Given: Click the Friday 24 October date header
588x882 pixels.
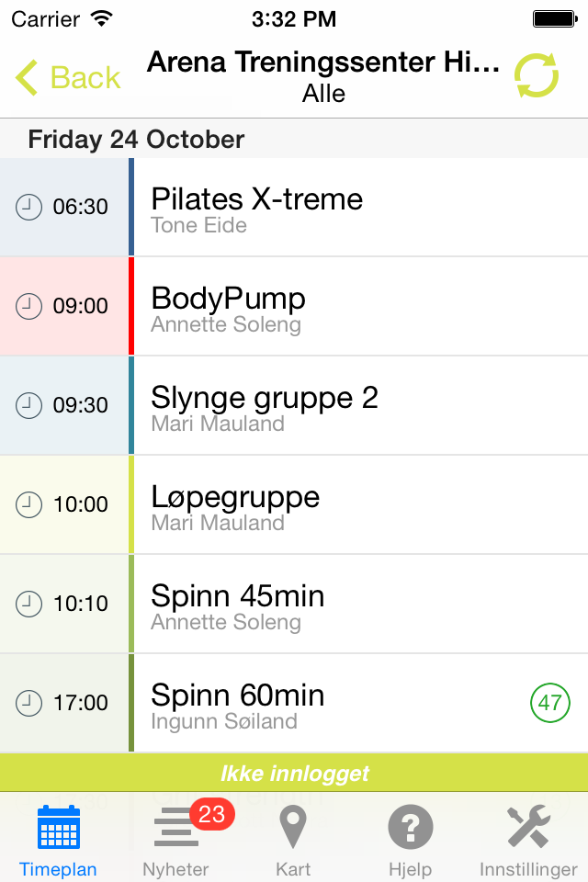Looking at the screenshot, I should pyautogui.click(x=136, y=139).
